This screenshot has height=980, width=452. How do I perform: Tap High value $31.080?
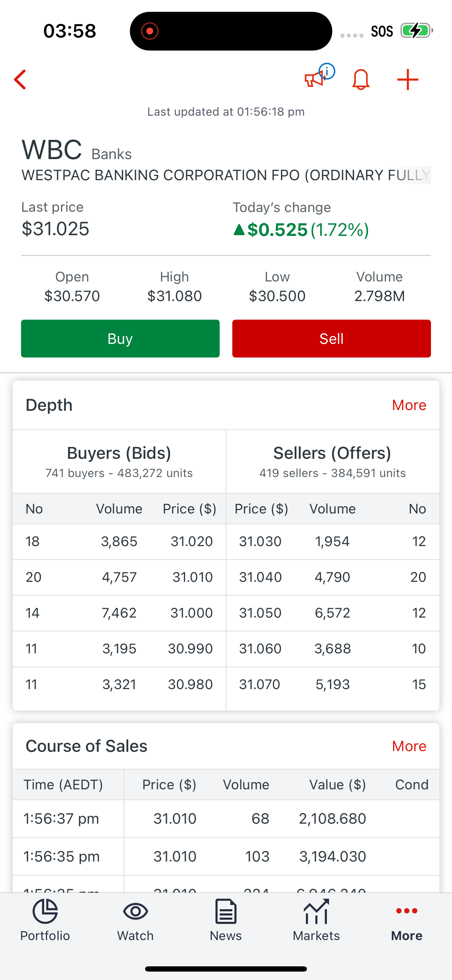click(x=174, y=296)
